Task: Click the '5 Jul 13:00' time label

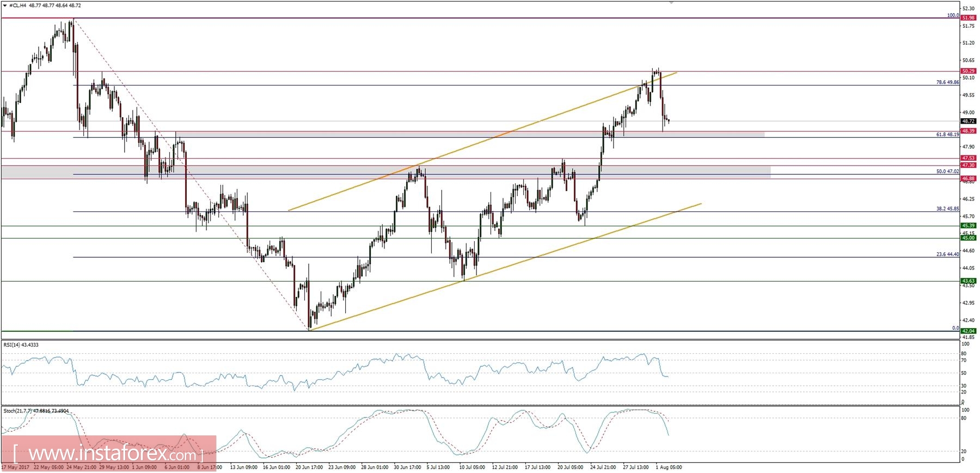Action: click(x=438, y=467)
